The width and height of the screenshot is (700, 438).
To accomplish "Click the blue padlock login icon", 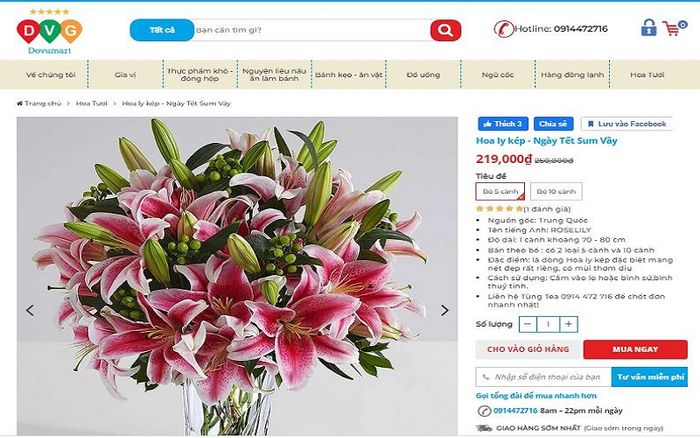I will [649, 28].
